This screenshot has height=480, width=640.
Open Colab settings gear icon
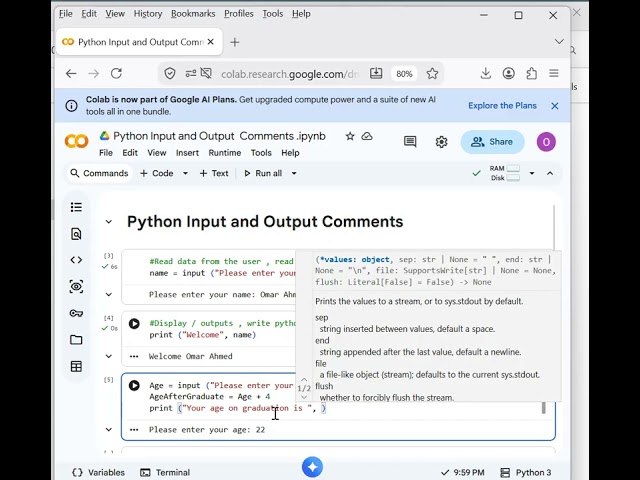[x=441, y=142]
